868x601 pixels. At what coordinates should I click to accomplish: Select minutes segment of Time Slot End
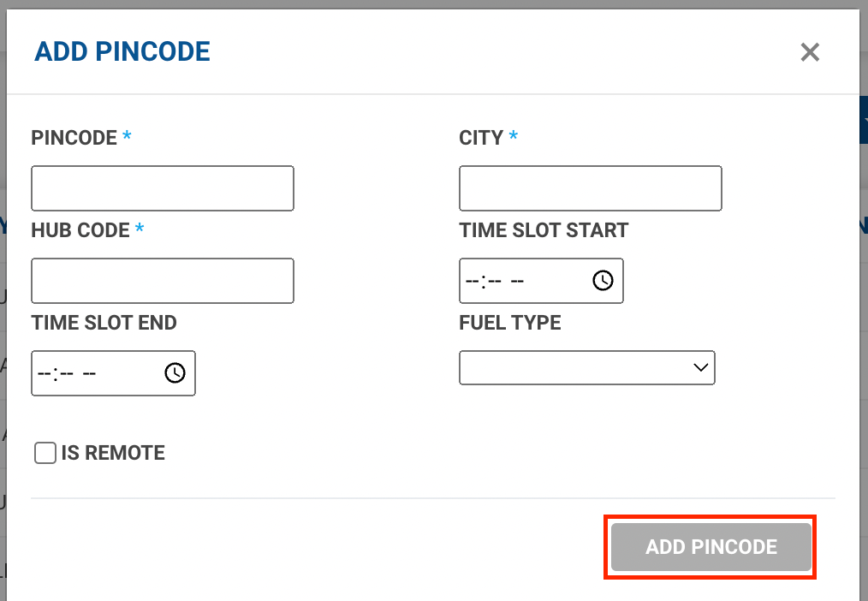click(66, 373)
